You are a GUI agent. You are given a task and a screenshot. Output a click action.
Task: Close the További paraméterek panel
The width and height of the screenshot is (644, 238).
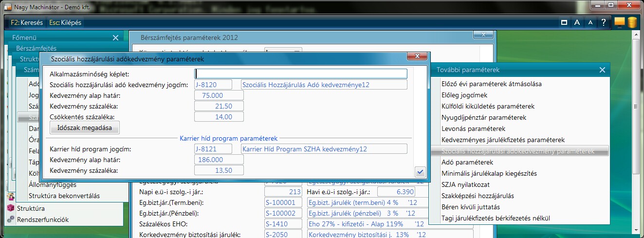pyautogui.click(x=602, y=70)
